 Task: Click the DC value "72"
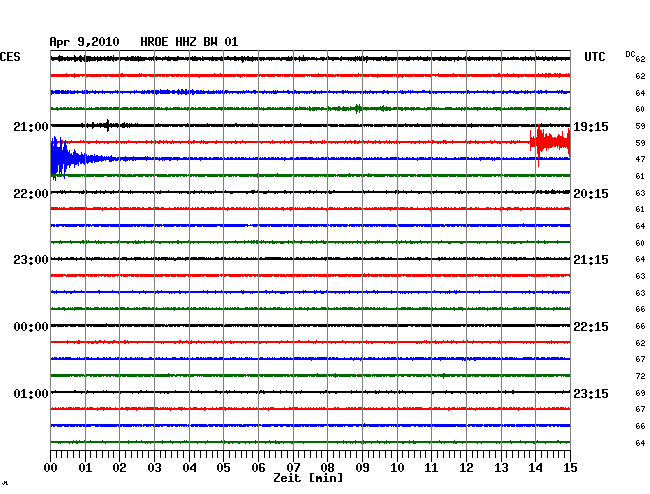coord(640,376)
